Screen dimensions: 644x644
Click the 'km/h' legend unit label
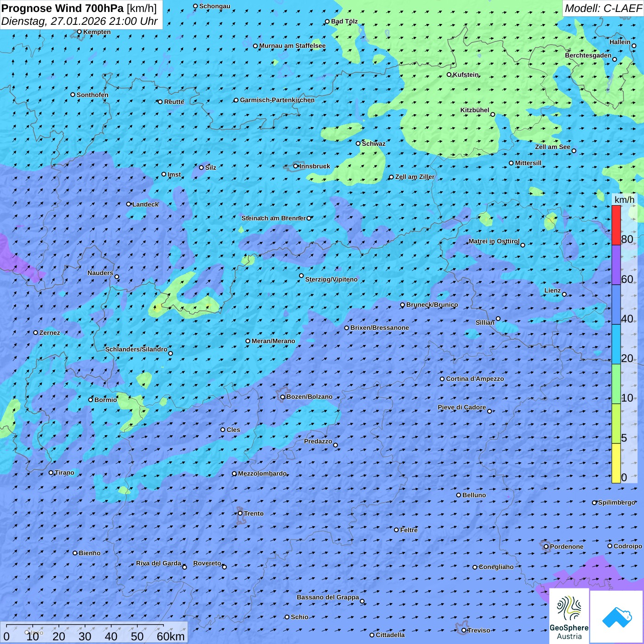click(x=624, y=200)
